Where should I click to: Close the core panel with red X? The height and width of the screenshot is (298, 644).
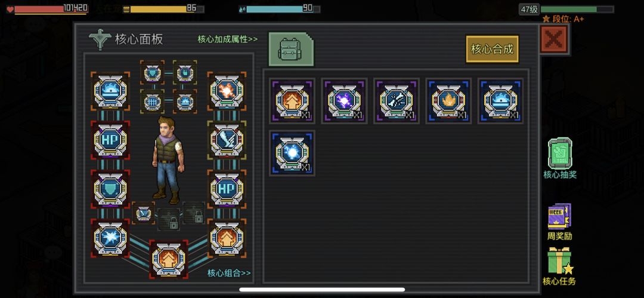coord(553,39)
